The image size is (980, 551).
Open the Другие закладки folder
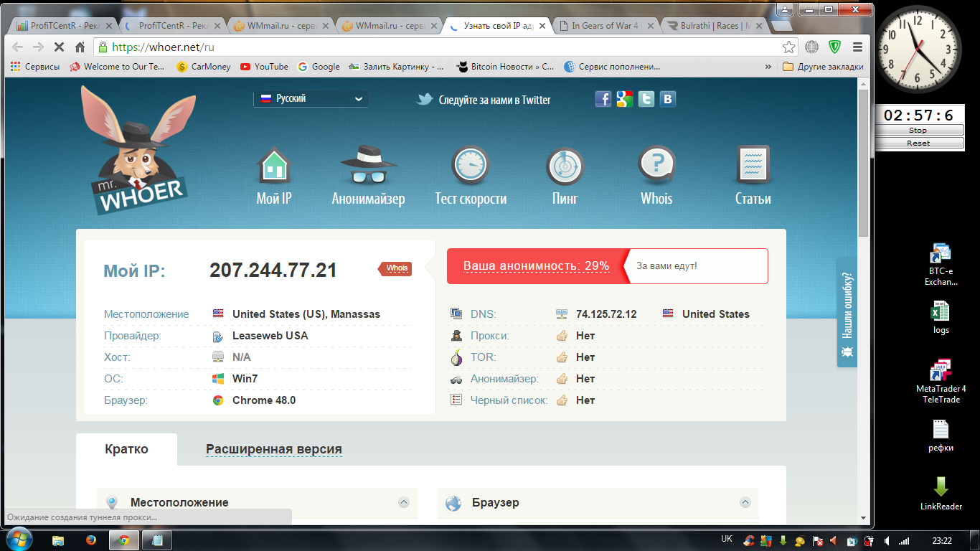coord(823,67)
